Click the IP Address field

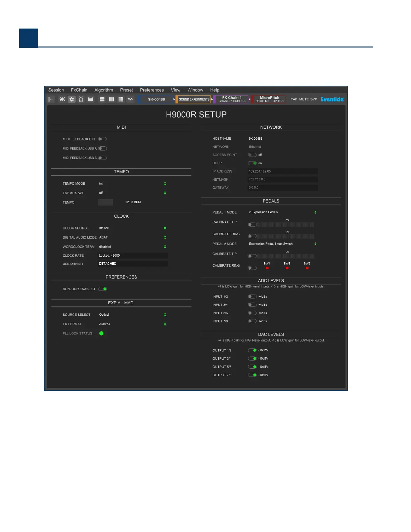(283, 171)
